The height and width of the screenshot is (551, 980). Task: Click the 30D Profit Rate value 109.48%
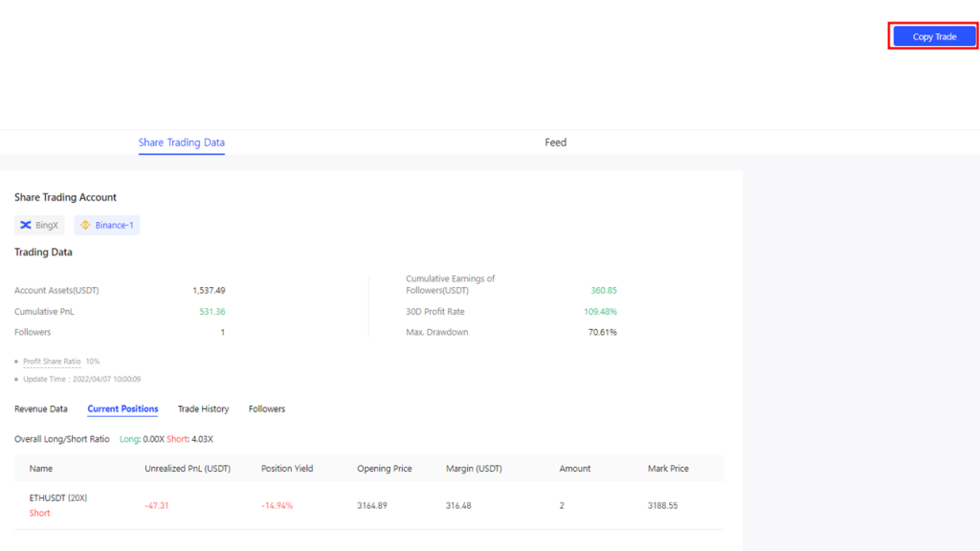pyautogui.click(x=600, y=311)
